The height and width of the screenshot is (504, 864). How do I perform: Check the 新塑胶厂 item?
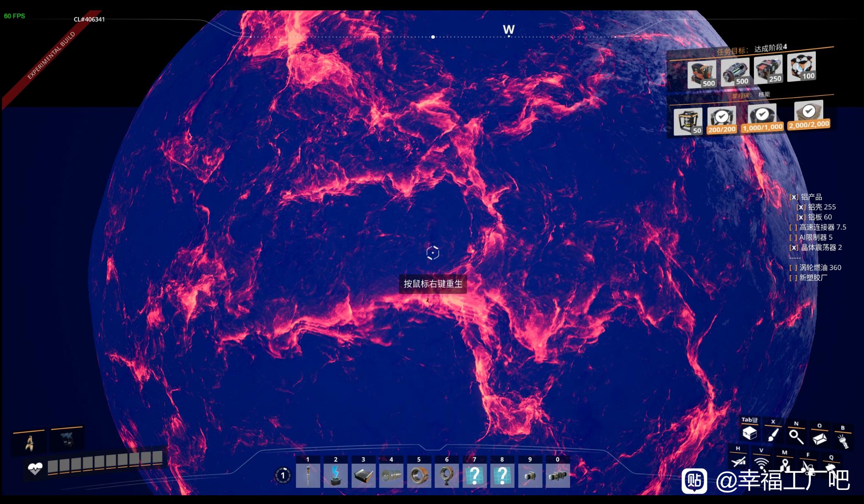(x=793, y=278)
